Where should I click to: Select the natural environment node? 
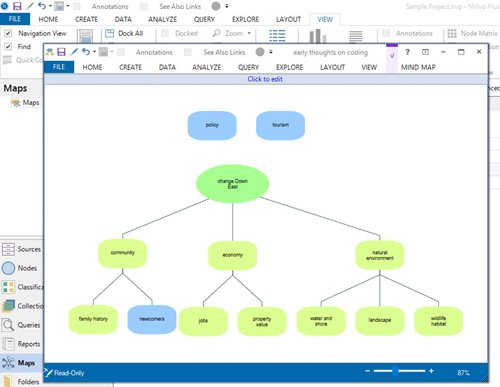380,255
